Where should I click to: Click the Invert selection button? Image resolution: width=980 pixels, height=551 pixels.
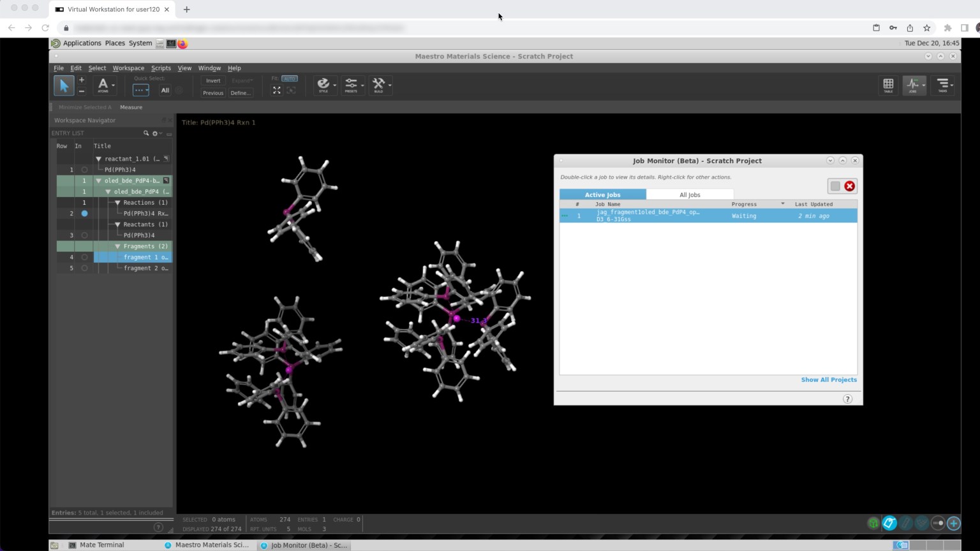click(212, 80)
